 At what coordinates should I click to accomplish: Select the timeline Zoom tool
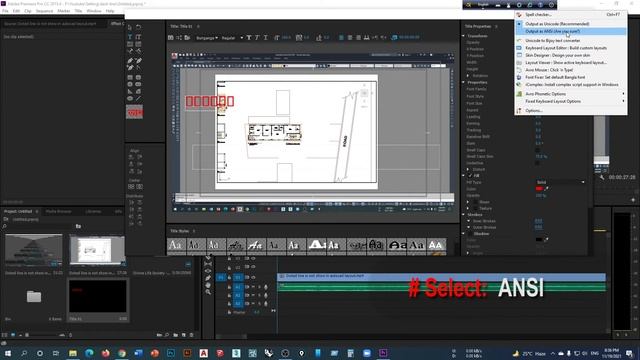(x=208, y=292)
